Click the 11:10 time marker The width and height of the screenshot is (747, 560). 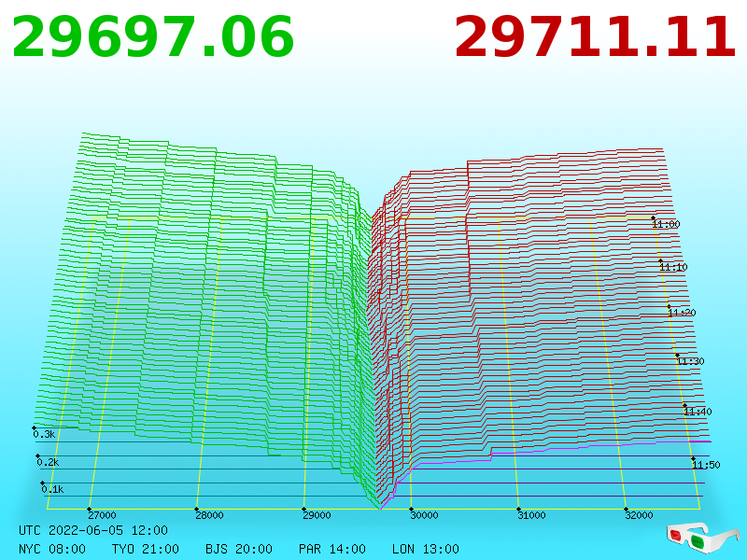pyautogui.click(x=673, y=267)
